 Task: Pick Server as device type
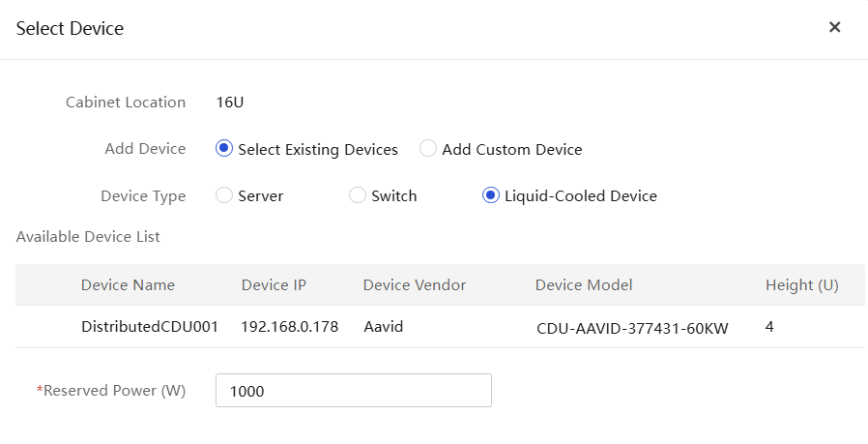[223, 195]
